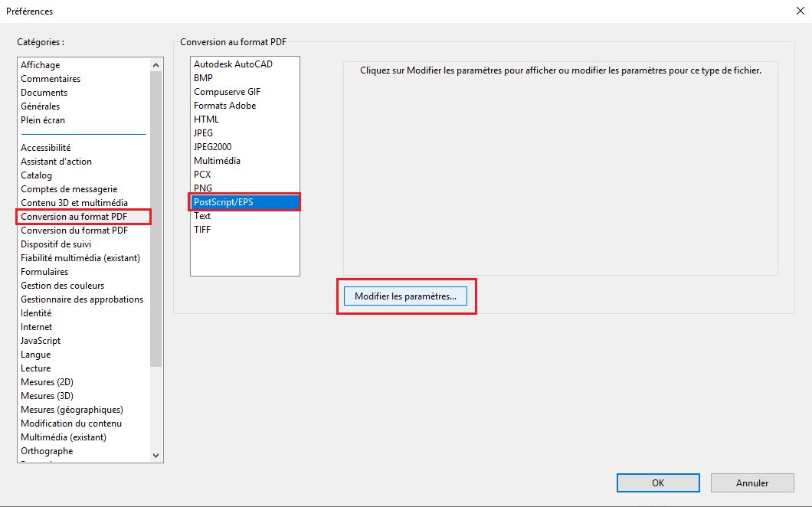Select Mesures (3D) category
This screenshot has height=507, width=812.
pos(47,396)
